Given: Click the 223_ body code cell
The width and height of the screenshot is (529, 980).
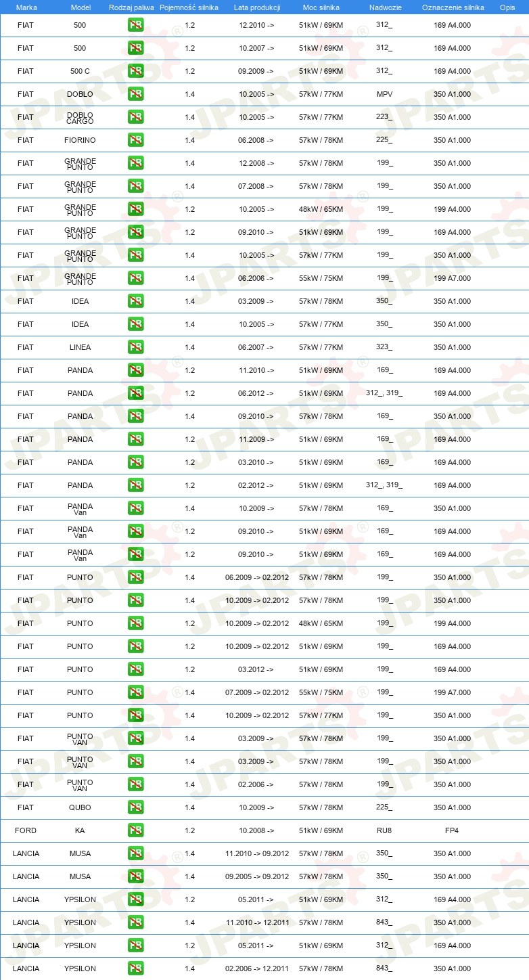Looking at the screenshot, I should [384, 117].
